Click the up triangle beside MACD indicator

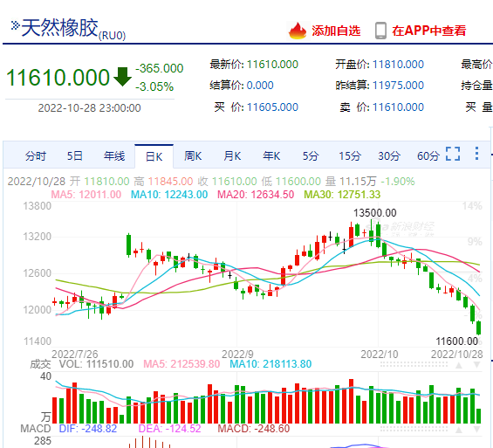459,430
